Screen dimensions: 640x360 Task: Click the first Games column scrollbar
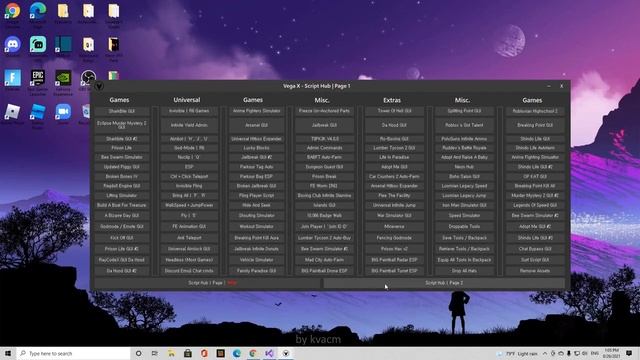(x=155, y=191)
